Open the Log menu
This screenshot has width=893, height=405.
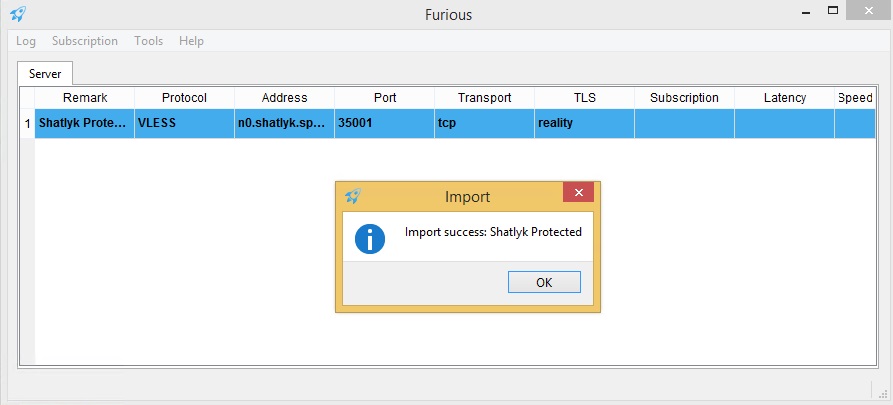[x=26, y=41]
